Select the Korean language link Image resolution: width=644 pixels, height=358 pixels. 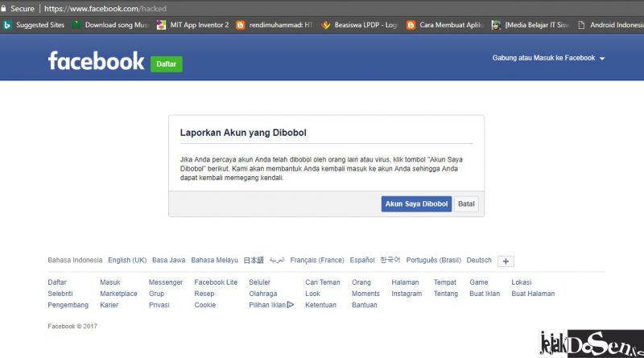pyautogui.click(x=390, y=261)
